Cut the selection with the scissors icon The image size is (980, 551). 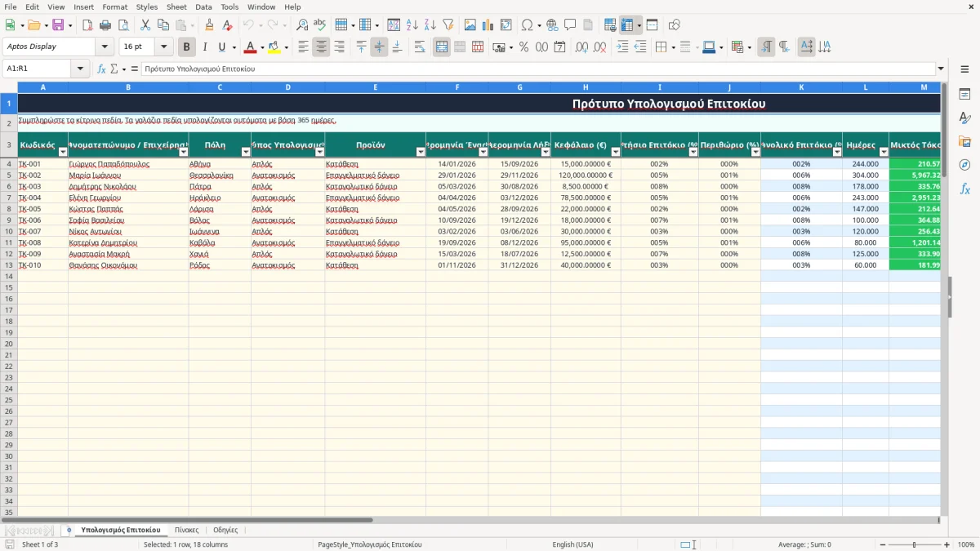tap(145, 25)
